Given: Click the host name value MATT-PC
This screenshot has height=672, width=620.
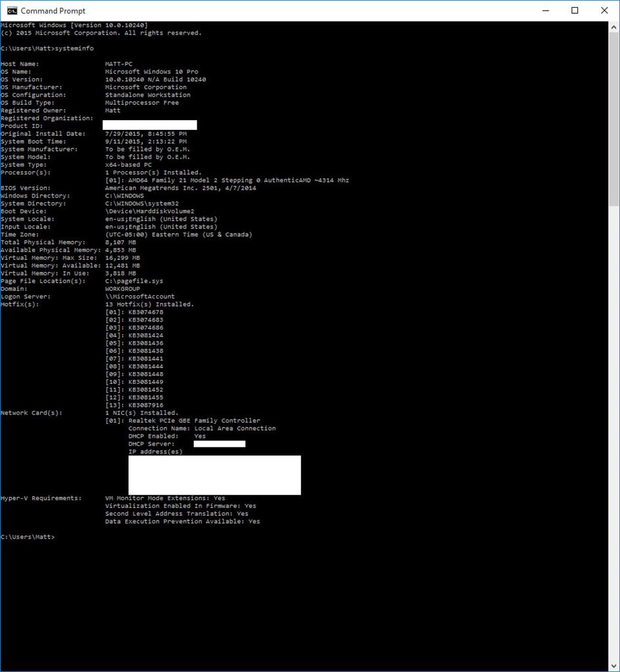Looking at the screenshot, I should pos(119,64).
